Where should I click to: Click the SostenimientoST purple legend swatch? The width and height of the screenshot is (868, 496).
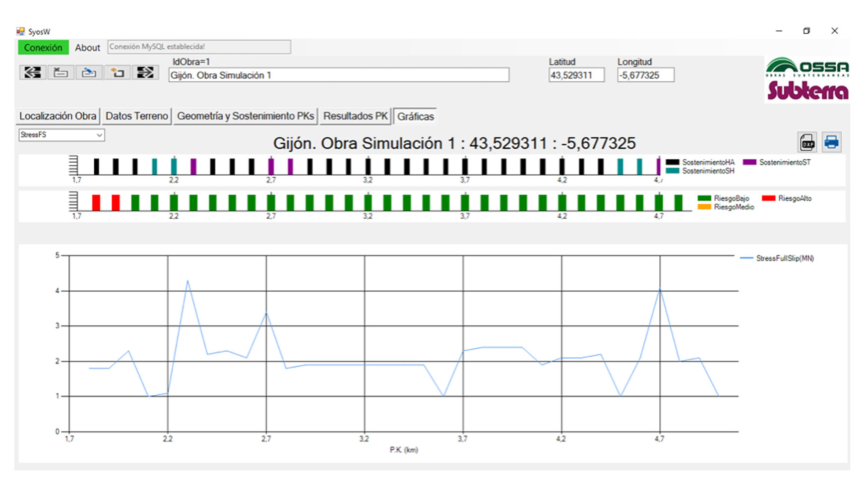[x=749, y=162]
